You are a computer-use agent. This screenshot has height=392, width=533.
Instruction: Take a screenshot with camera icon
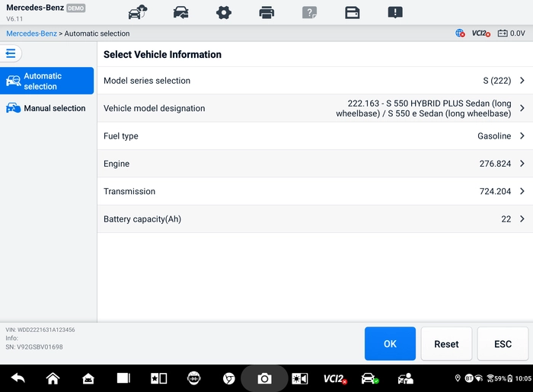pos(264,378)
